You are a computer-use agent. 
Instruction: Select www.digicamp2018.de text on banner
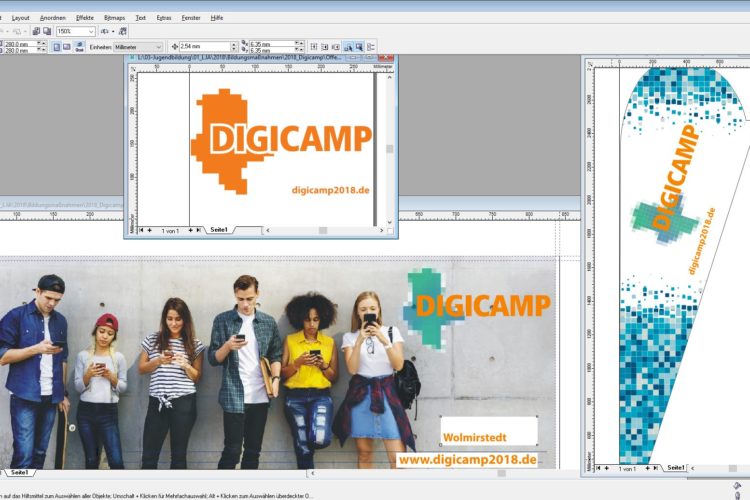coord(467,460)
